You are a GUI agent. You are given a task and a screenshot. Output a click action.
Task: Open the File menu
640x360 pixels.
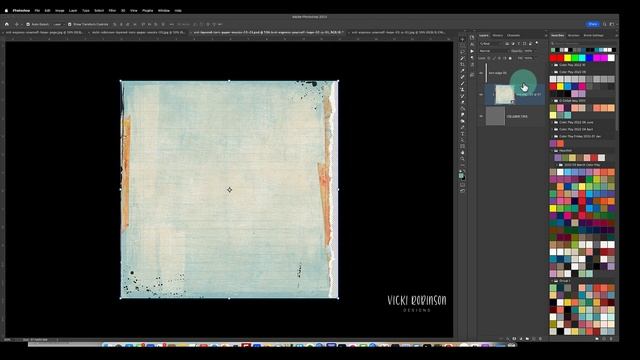[37, 11]
